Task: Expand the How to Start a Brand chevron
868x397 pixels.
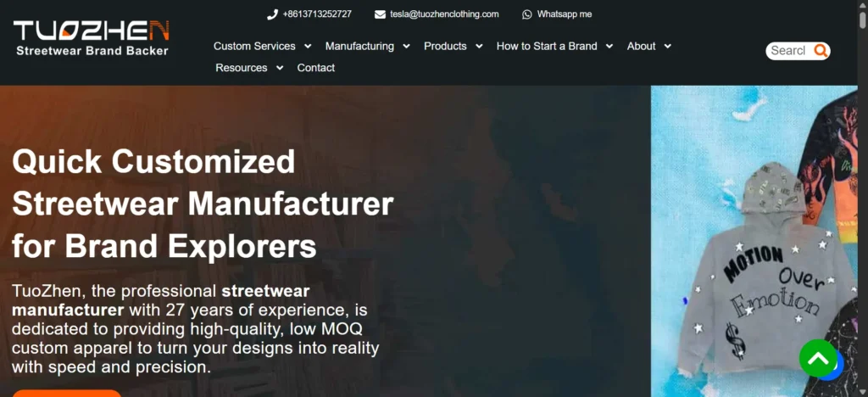Action: (x=609, y=47)
